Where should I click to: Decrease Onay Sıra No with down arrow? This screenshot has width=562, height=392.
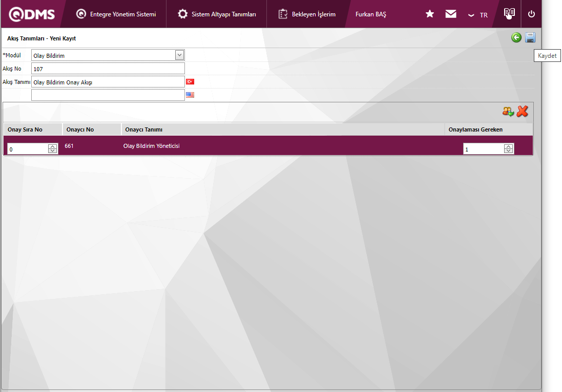pyautogui.click(x=53, y=151)
